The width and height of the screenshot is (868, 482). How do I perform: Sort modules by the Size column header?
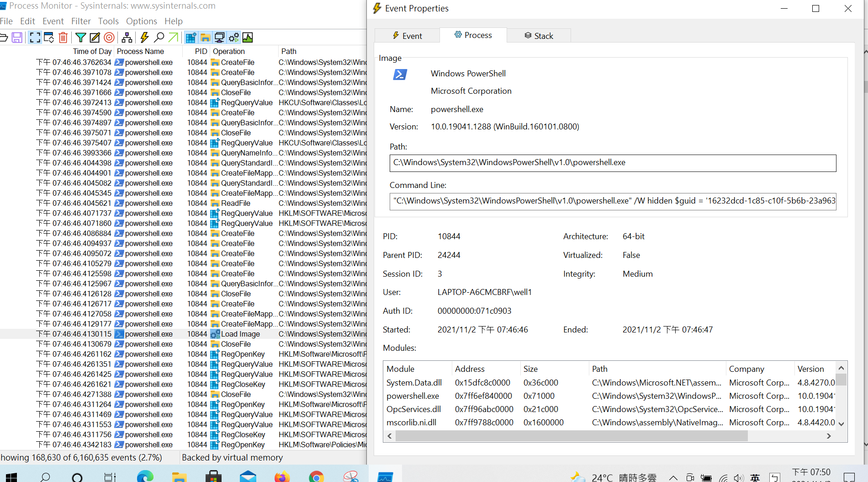click(x=530, y=369)
